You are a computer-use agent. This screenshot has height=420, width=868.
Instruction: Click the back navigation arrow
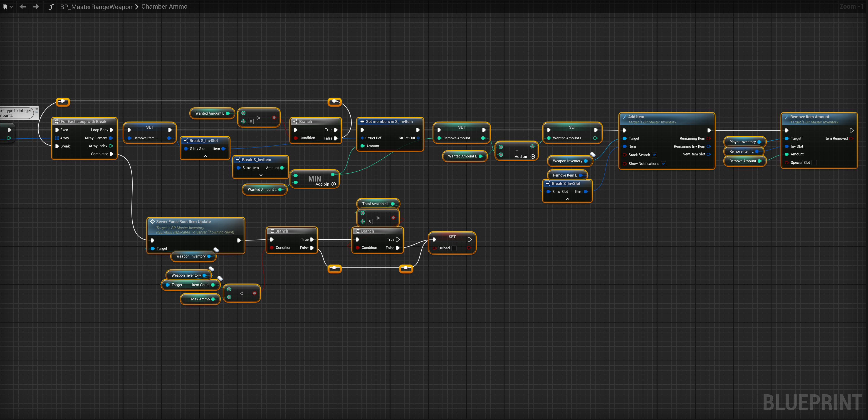point(22,6)
